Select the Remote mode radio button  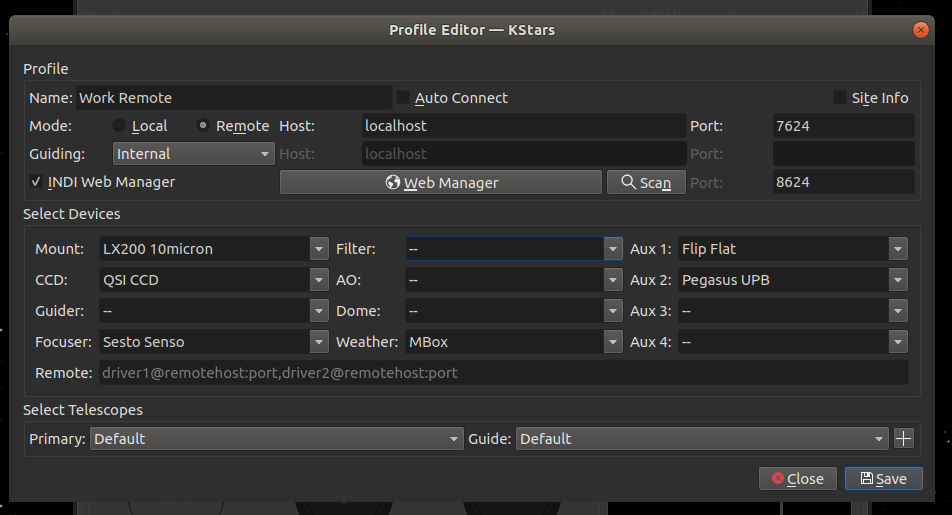click(203, 126)
